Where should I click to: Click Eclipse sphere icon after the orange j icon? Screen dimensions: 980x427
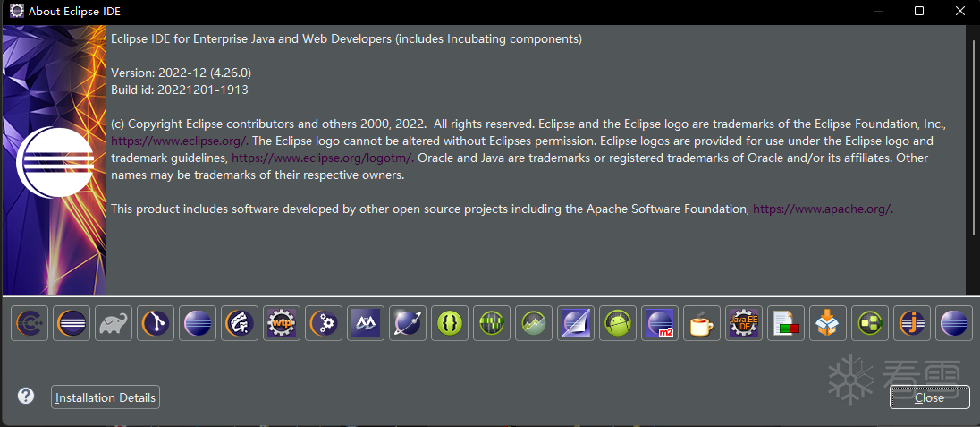pos(954,323)
